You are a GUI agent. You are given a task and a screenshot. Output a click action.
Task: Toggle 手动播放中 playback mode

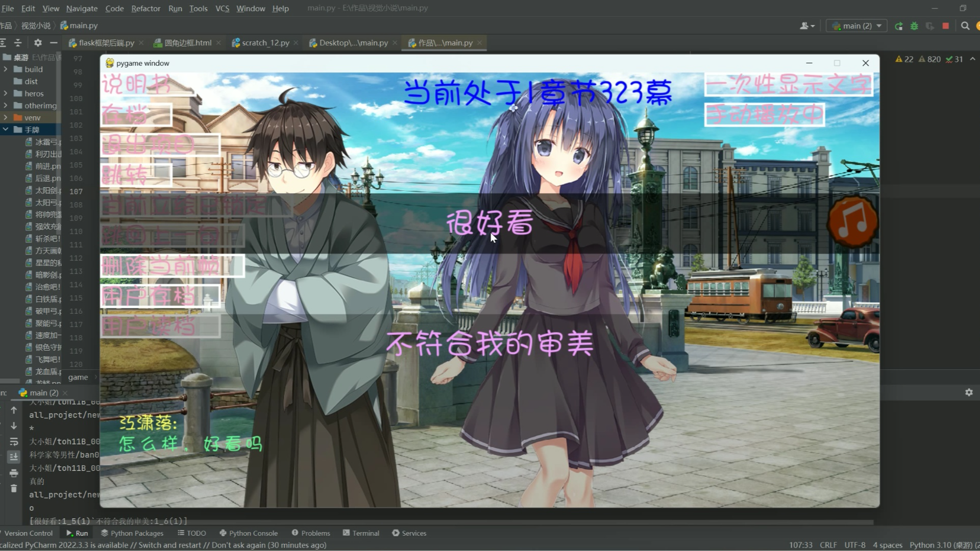tap(765, 115)
